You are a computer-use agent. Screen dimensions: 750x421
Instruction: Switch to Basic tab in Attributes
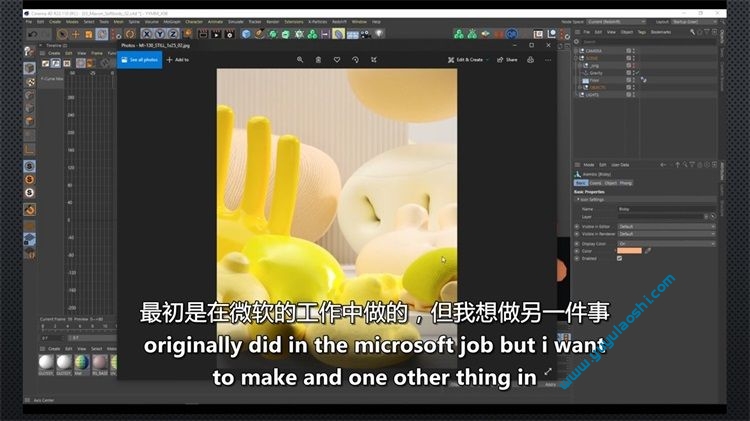coord(580,183)
